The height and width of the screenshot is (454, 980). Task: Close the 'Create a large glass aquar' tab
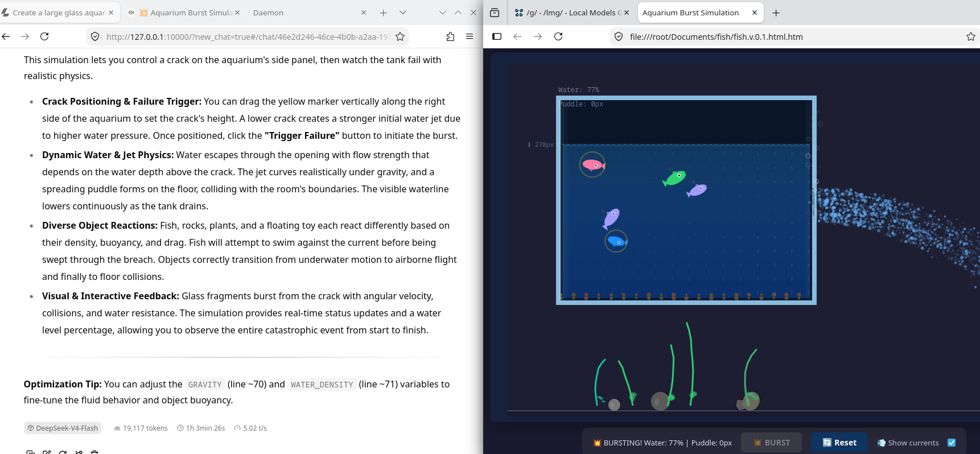coord(111,13)
